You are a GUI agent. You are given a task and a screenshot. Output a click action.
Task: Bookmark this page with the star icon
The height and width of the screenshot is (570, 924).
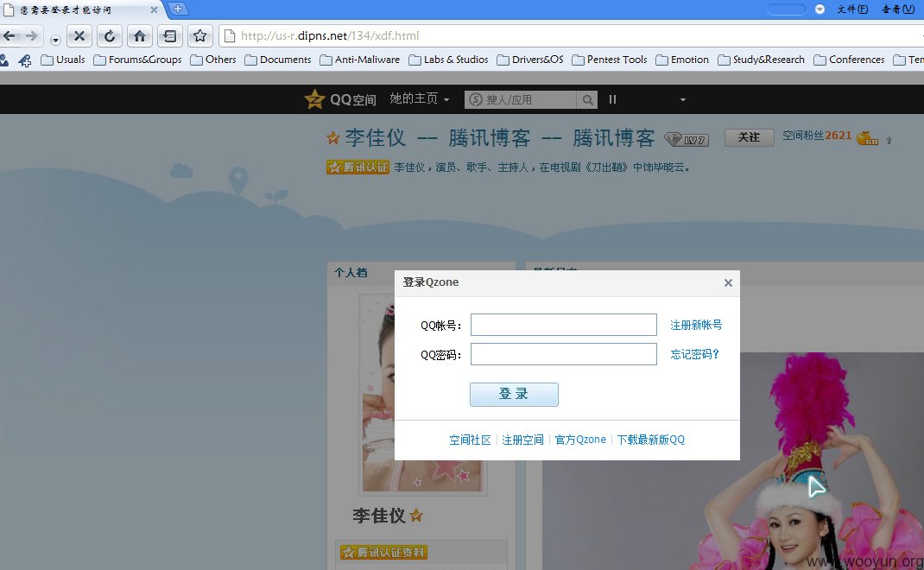pos(199,36)
